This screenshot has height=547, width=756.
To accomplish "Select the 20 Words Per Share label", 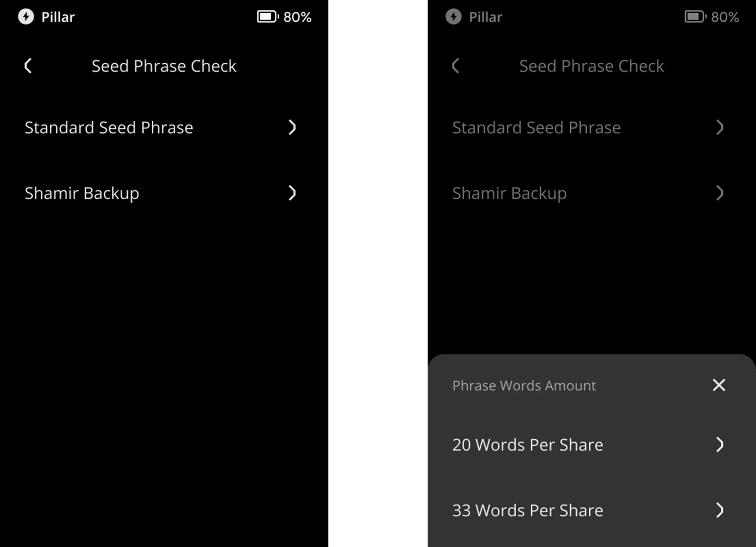I will tap(527, 444).
